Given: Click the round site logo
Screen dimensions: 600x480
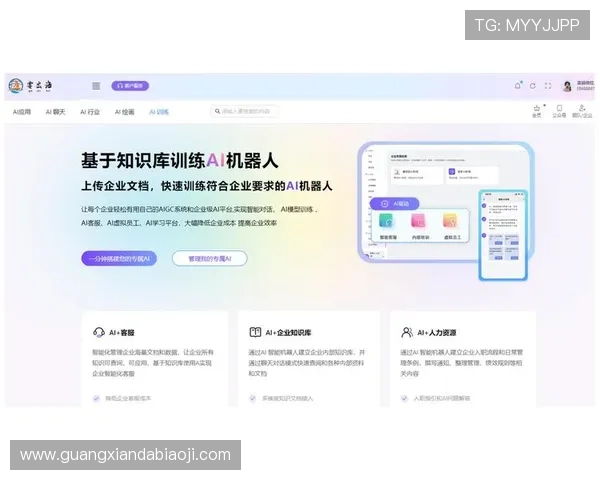Looking at the screenshot, I should [x=16, y=86].
